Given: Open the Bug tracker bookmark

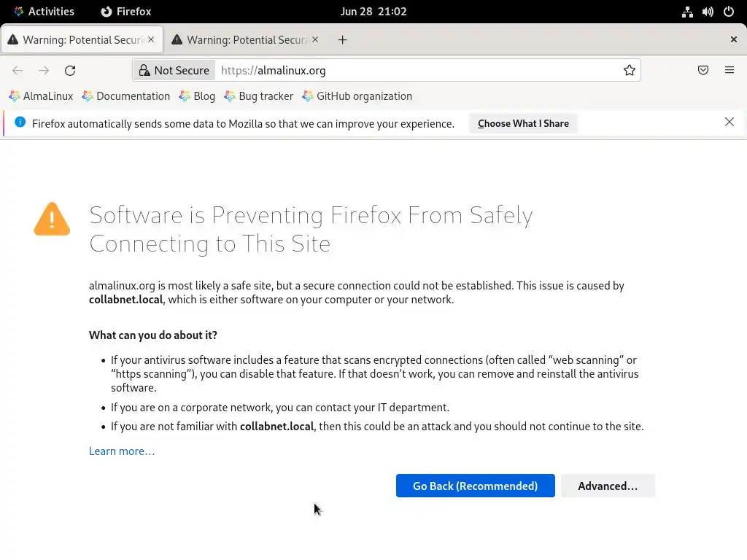Looking at the screenshot, I should pos(259,96).
